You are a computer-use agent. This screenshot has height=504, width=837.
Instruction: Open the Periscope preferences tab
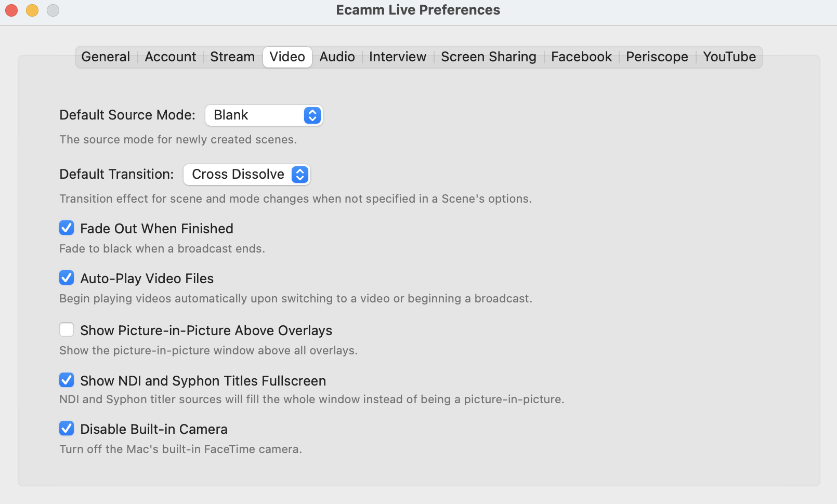pos(657,57)
